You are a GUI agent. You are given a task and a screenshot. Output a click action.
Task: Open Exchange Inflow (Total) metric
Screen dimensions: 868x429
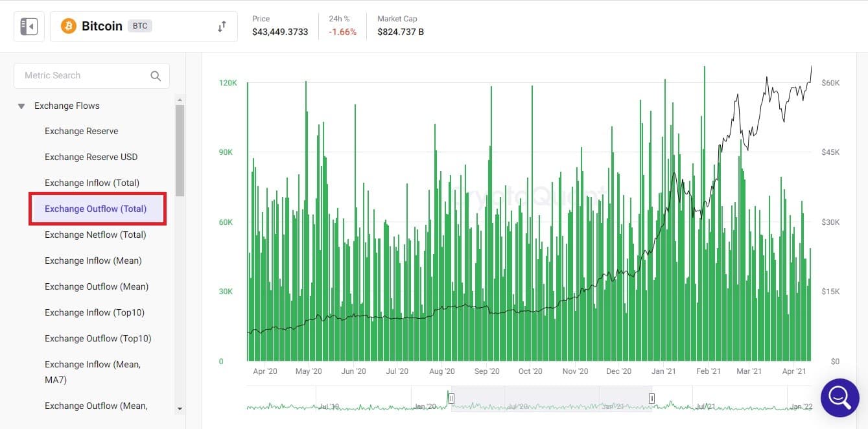pyautogui.click(x=92, y=183)
